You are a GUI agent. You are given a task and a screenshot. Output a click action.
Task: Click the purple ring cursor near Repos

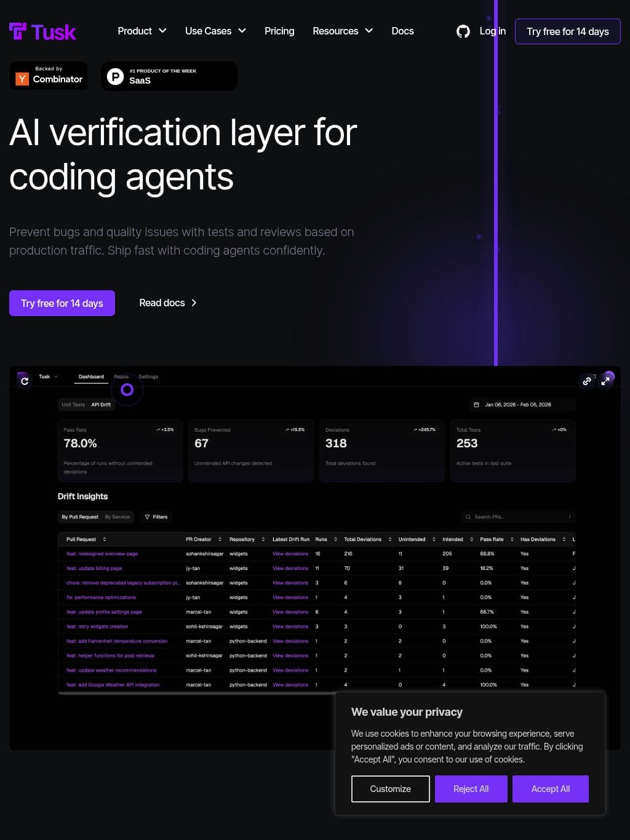pyautogui.click(x=127, y=390)
